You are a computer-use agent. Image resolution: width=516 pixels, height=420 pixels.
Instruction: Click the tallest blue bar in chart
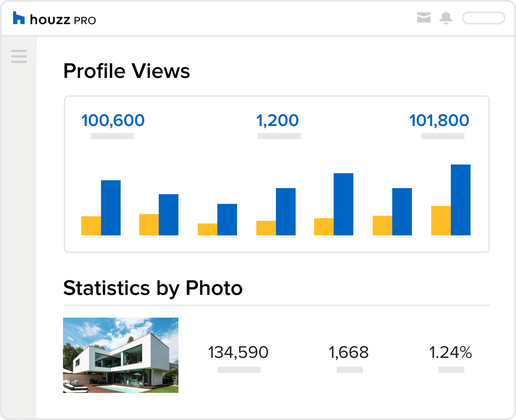coord(460,200)
